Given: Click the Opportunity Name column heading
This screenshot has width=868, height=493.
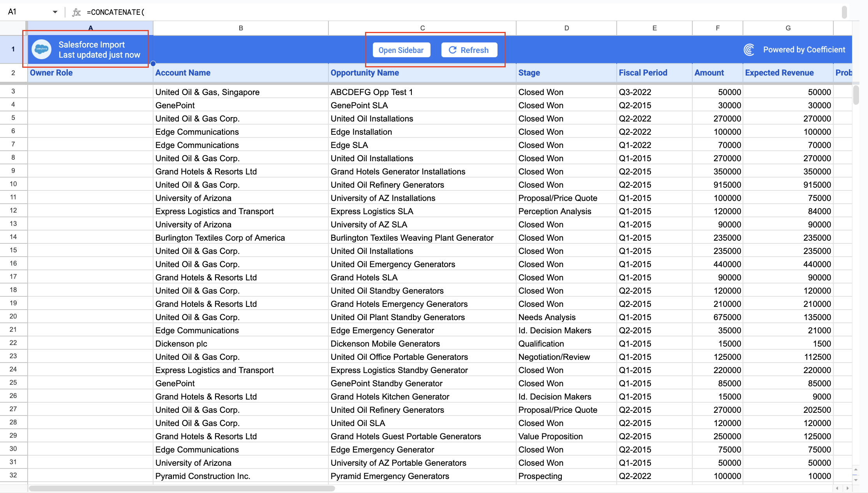Looking at the screenshot, I should pos(365,73).
